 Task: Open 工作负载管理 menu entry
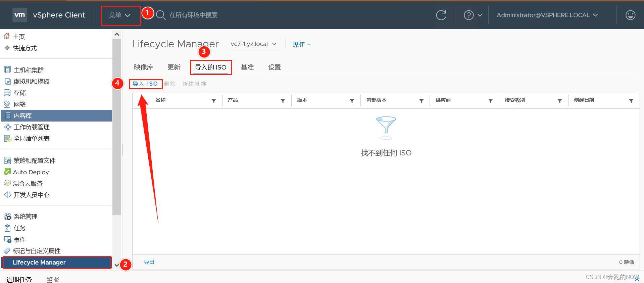pyautogui.click(x=32, y=127)
